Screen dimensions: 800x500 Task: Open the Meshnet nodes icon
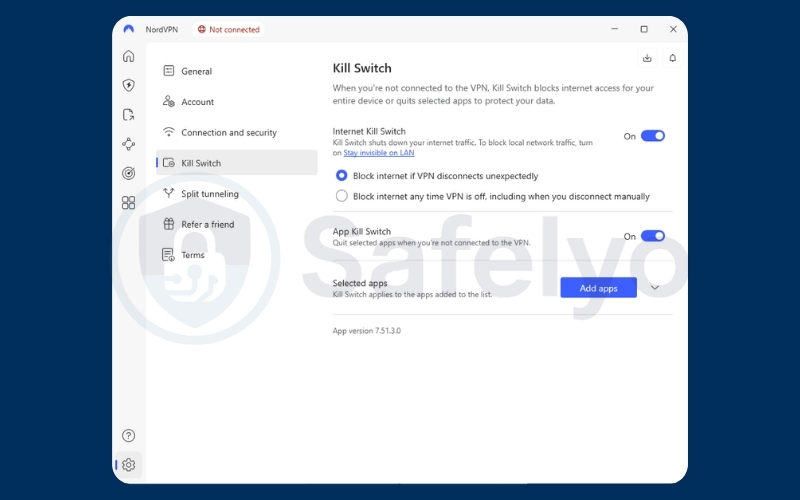click(129, 144)
